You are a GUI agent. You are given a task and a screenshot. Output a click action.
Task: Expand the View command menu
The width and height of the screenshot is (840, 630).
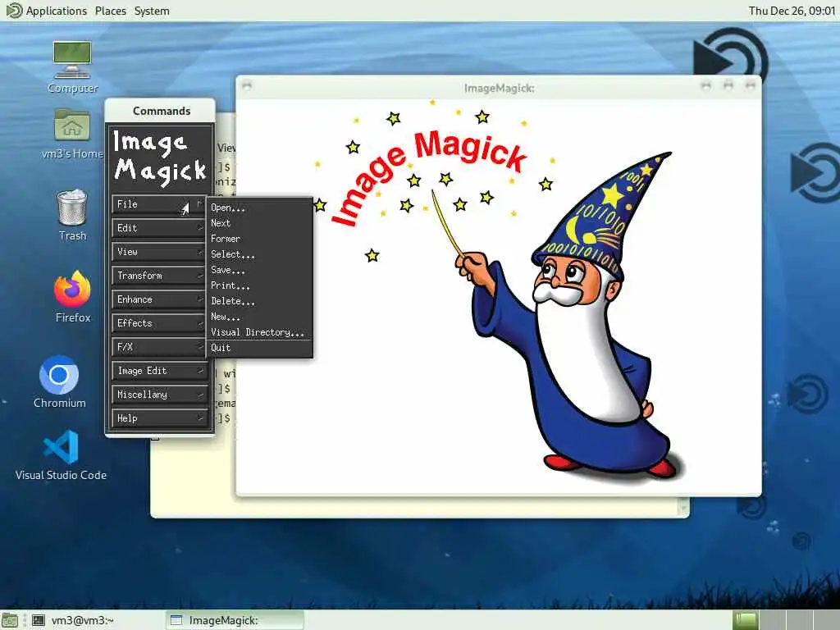(x=159, y=252)
